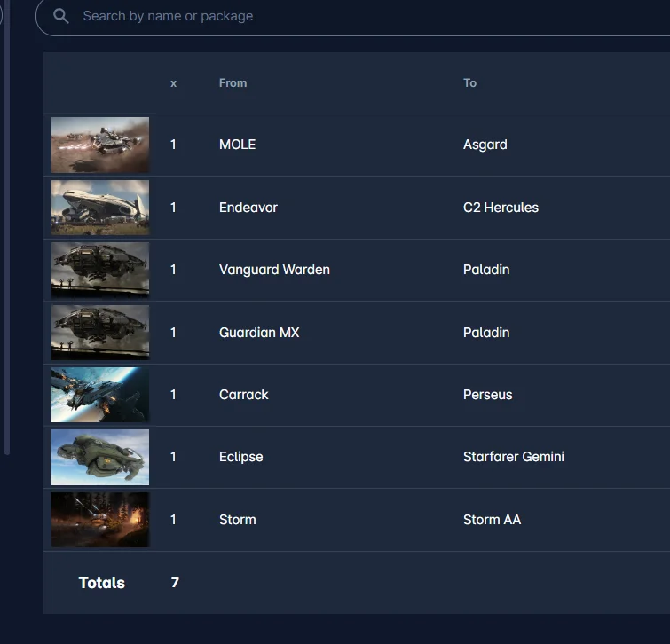Open the Eclipse row ship thumbnail

click(100, 457)
